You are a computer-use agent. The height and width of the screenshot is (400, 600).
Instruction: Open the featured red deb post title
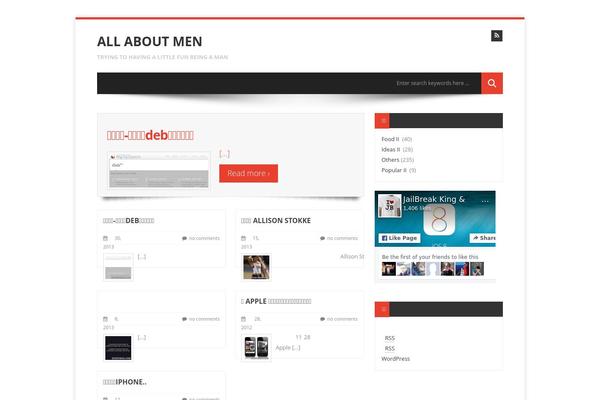coord(150,135)
